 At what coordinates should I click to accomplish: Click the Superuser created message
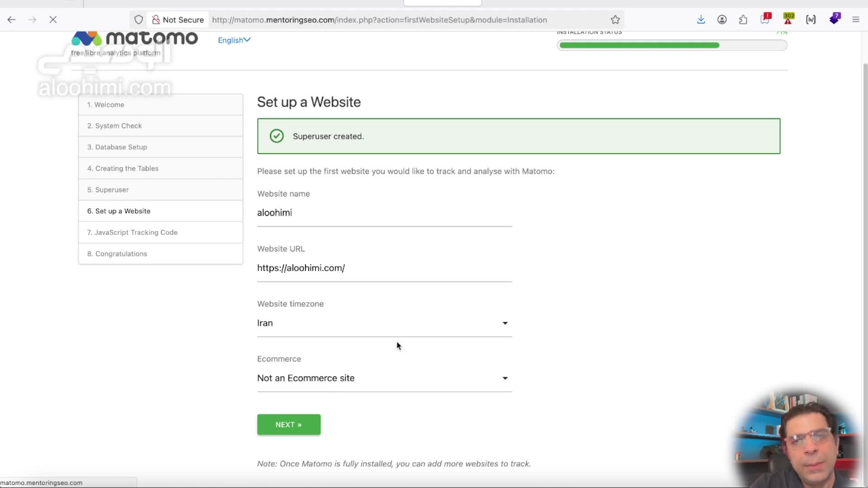coord(328,136)
